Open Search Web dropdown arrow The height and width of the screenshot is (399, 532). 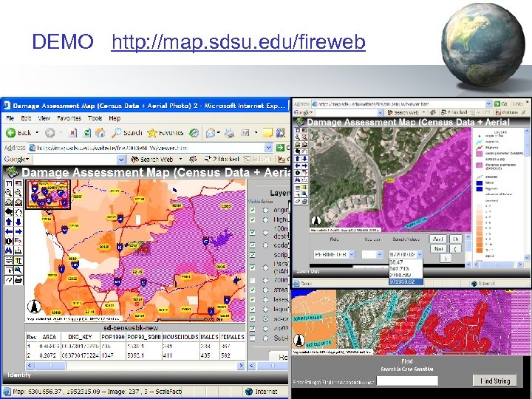coord(180,159)
